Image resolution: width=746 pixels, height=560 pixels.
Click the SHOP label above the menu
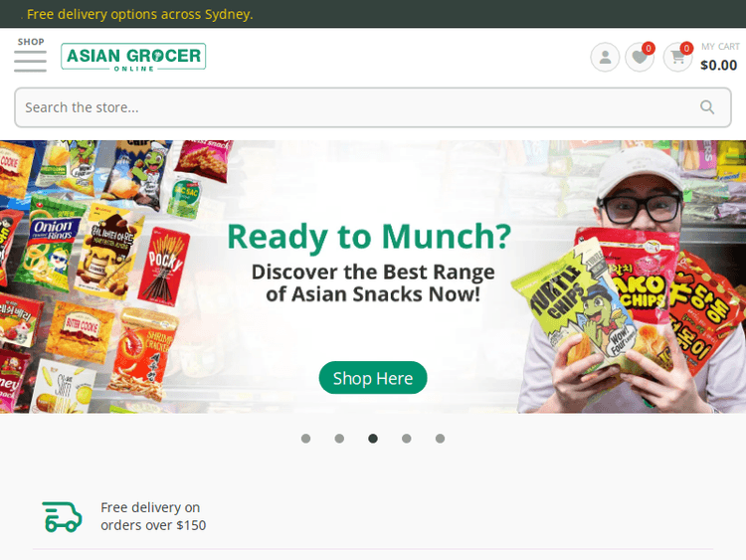click(x=31, y=42)
